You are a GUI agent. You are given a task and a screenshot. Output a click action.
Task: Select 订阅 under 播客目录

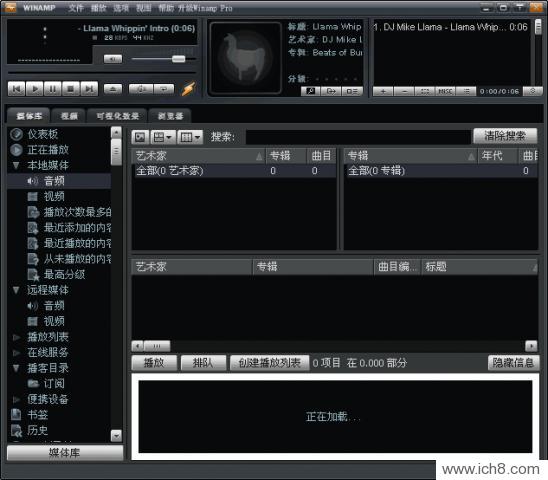54,384
